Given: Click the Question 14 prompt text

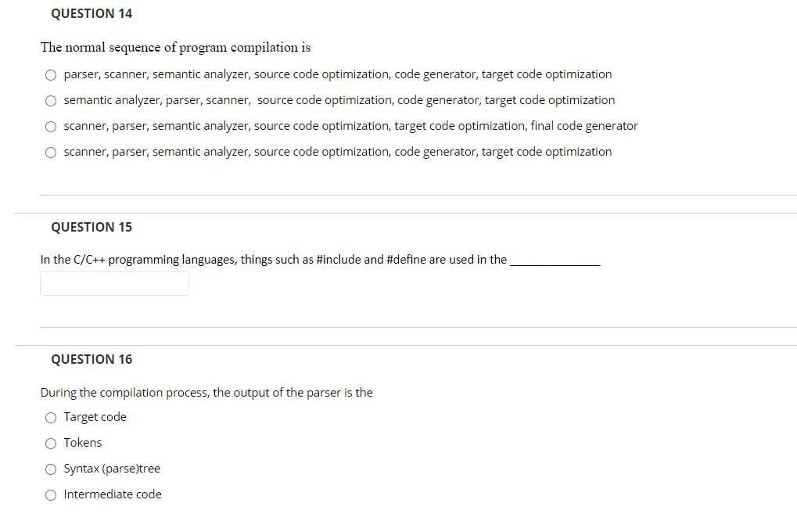Looking at the screenshot, I should tap(175, 47).
